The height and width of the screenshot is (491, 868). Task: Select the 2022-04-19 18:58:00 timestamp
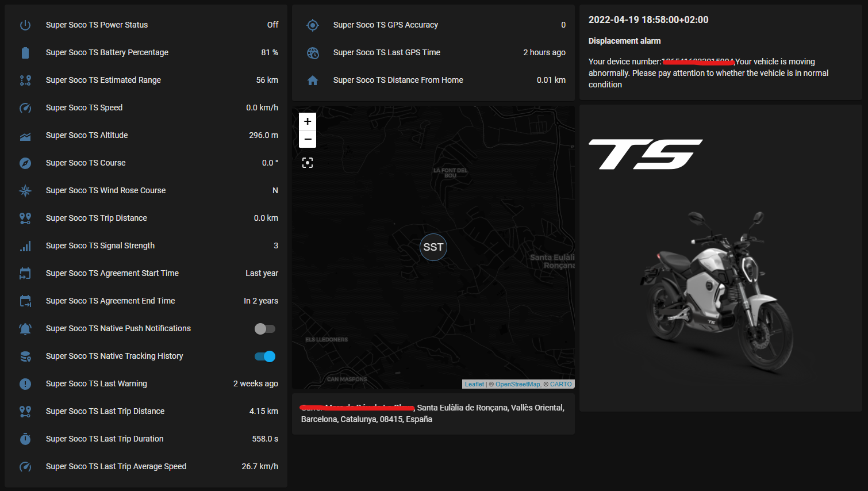pyautogui.click(x=648, y=20)
